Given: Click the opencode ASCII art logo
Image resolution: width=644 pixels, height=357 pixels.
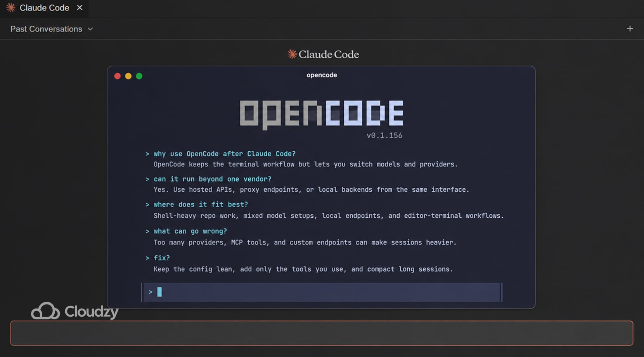Looking at the screenshot, I should [321, 113].
